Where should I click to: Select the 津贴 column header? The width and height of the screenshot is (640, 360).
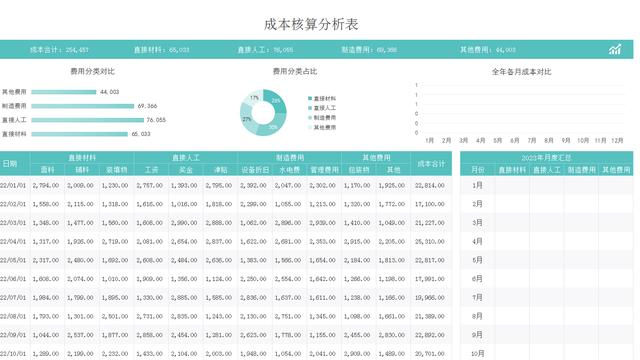coord(220,170)
